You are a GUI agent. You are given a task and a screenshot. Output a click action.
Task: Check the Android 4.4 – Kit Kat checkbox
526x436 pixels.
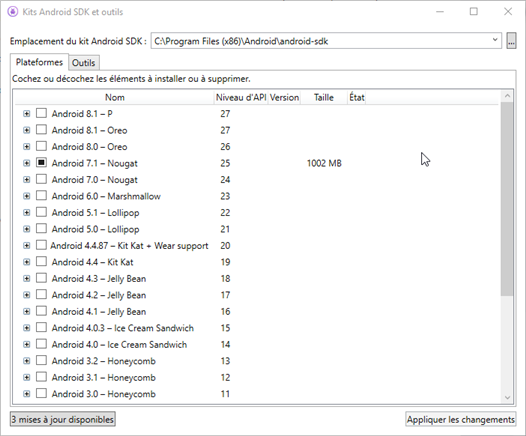tap(41, 261)
